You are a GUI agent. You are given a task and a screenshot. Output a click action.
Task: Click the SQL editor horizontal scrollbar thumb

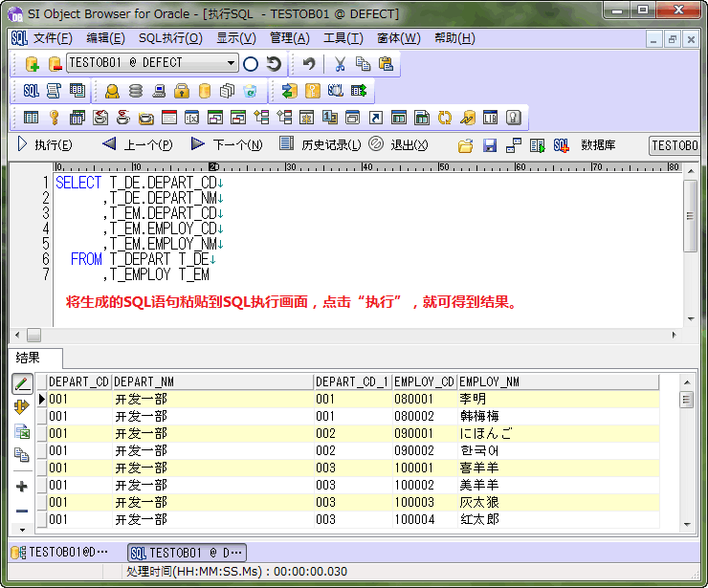(x=33, y=335)
